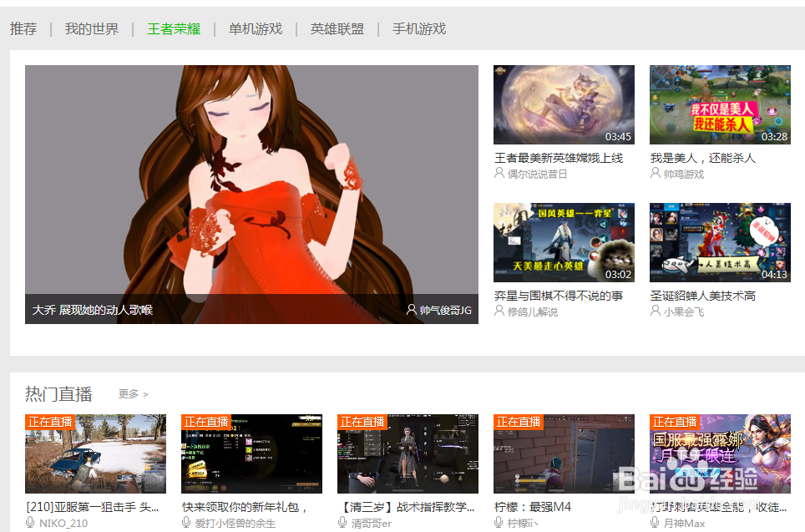This screenshot has width=805, height=532.
Task: Click user icon beside 帅气俊哥JG
Action: coord(411,310)
